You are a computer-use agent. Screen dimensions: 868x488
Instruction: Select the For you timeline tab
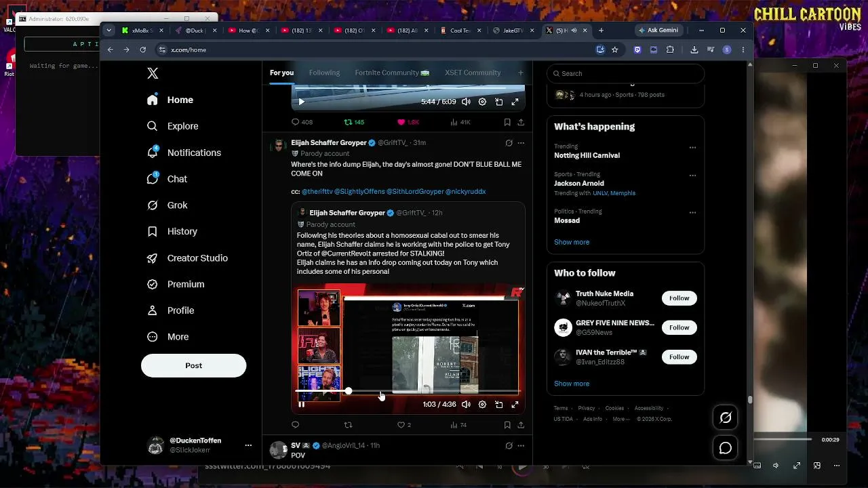click(281, 73)
